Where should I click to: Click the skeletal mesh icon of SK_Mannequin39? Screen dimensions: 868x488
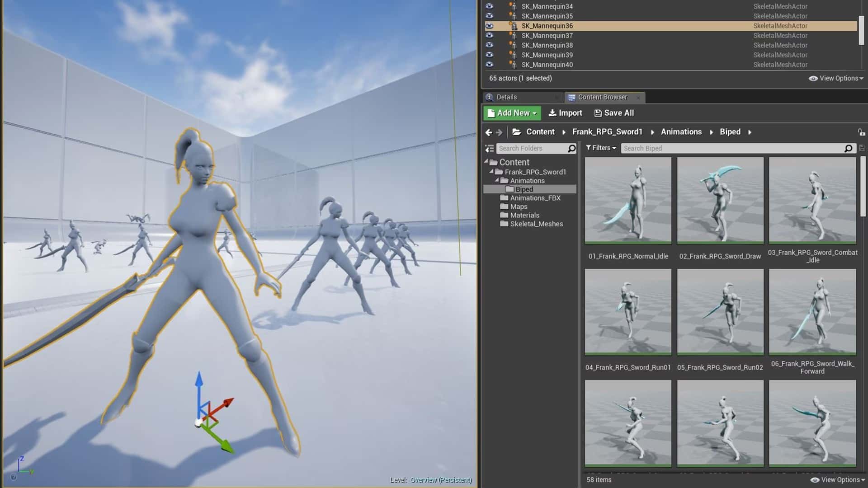513,55
